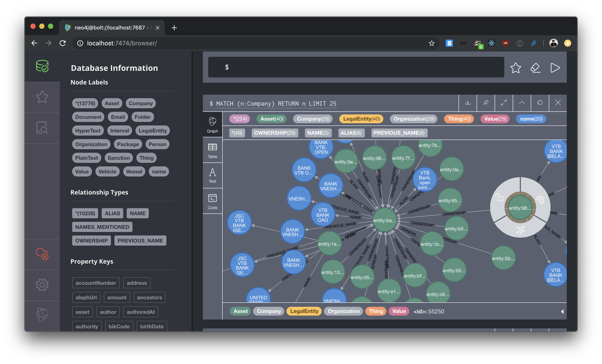Screen dimensions: 602x364
Task: Bookmark the page with the address bar star
Action: point(431,43)
